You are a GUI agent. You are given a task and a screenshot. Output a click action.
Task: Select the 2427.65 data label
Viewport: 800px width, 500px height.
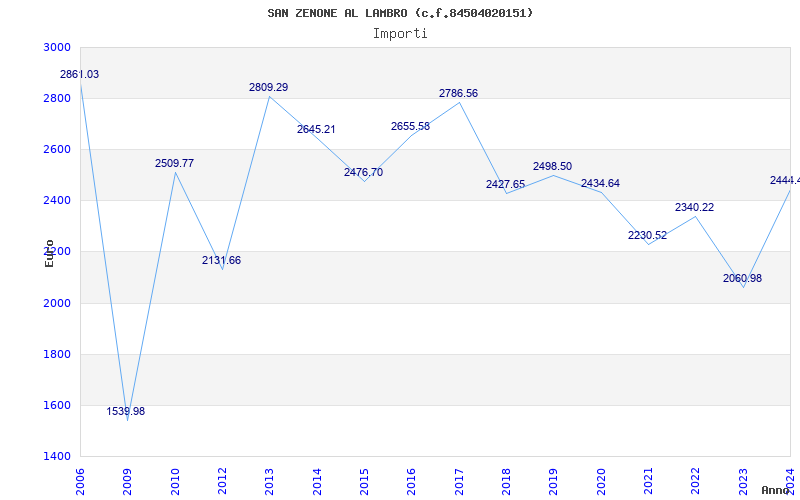pos(505,184)
